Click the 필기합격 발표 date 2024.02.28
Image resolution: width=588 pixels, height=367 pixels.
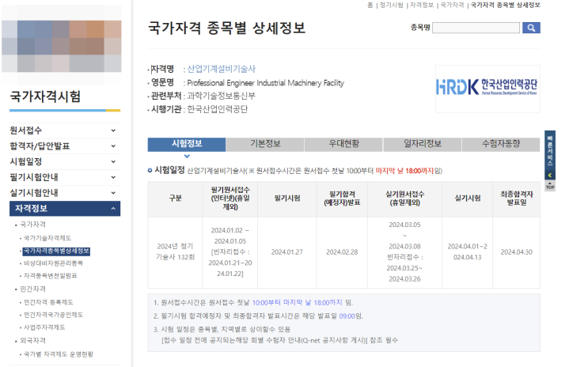pyautogui.click(x=342, y=252)
